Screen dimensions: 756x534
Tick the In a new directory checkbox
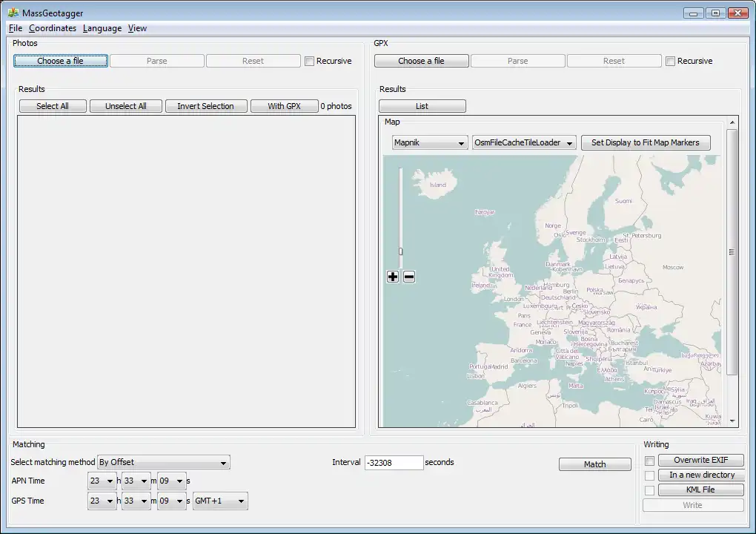pyautogui.click(x=649, y=475)
